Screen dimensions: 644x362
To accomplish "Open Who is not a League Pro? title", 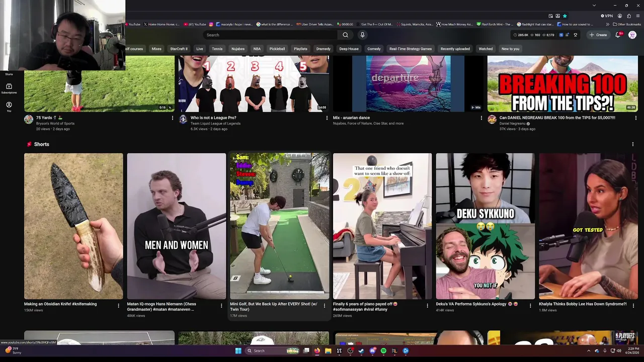I will [213, 118].
